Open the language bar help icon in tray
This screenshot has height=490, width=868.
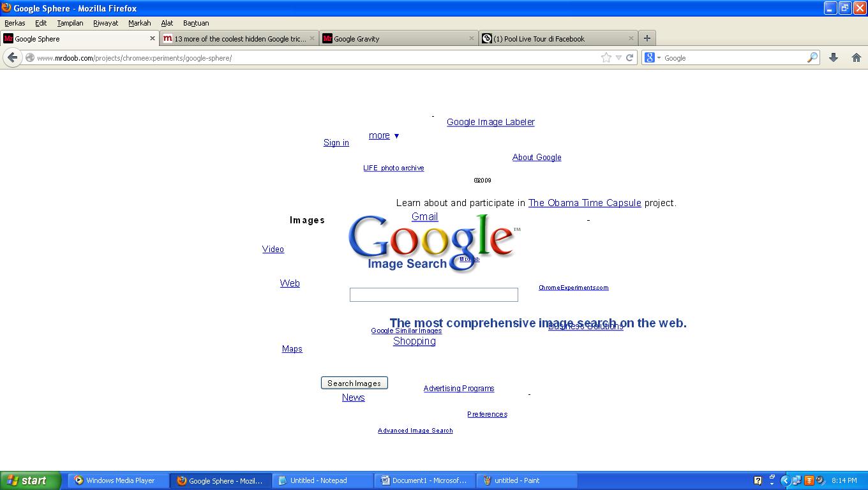click(x=758, y=480)
